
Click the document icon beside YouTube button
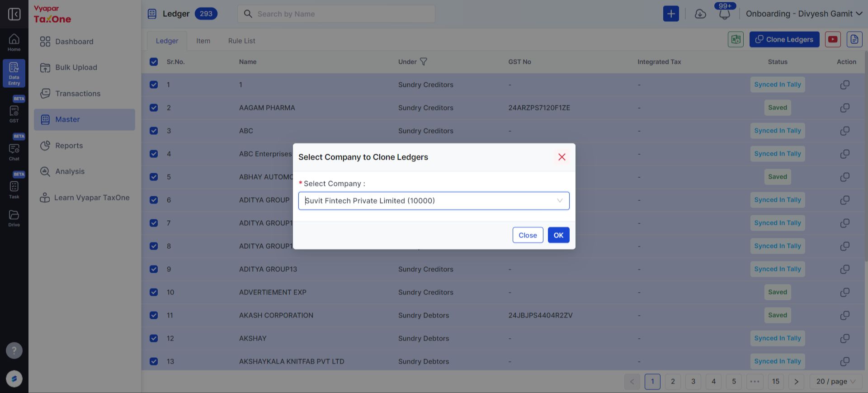pyautogui.click(x=854, y=39)
